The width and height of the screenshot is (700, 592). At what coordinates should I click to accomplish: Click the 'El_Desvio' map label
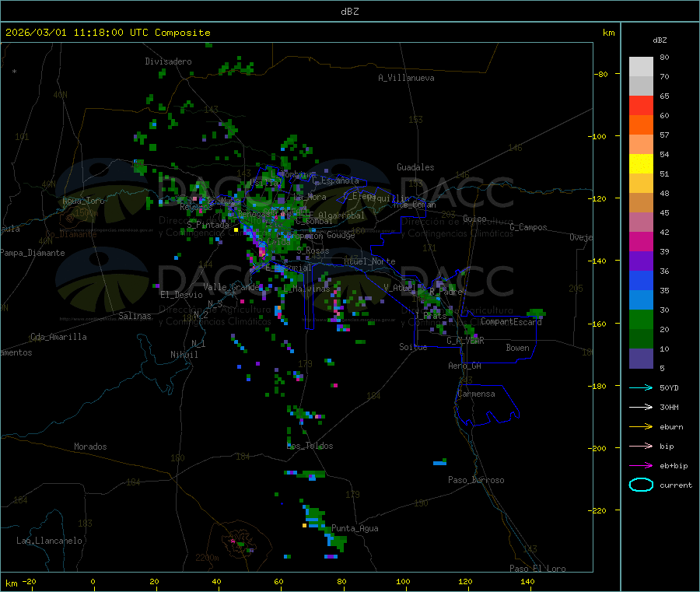coord(182,295)
